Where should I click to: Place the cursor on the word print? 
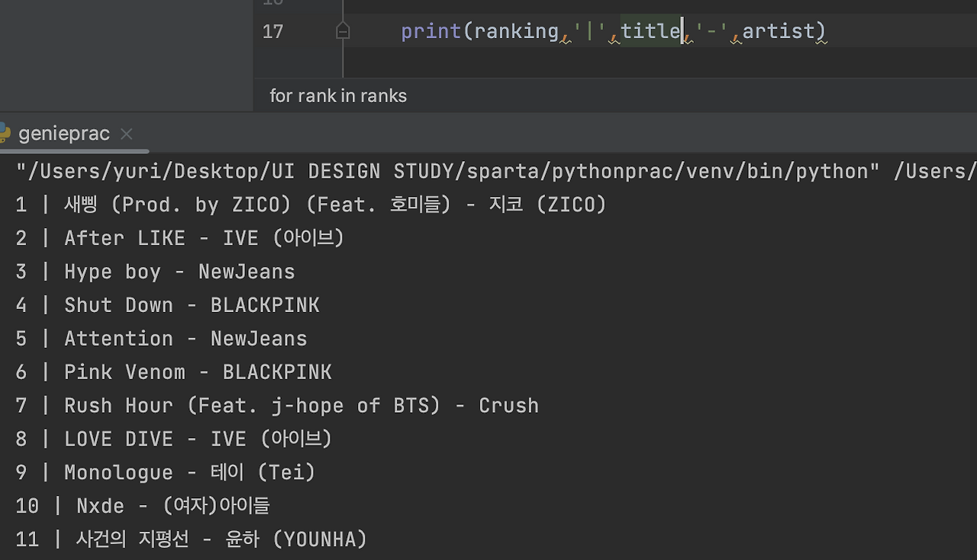pyautogui.click(x=431, y=31)
